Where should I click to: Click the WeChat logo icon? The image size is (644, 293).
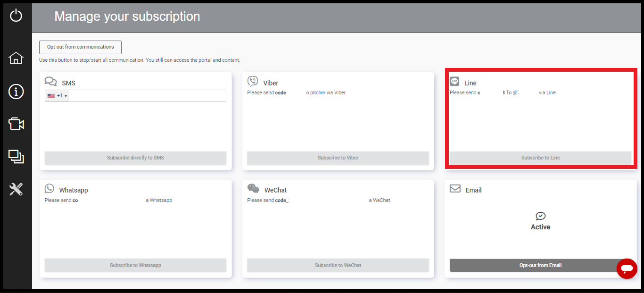click(253, 189)
